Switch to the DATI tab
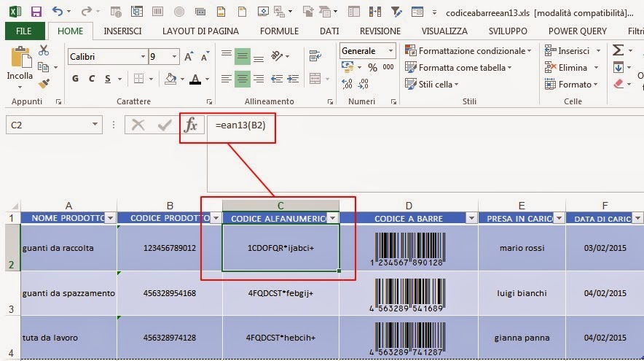 click(x=329, y=31)
